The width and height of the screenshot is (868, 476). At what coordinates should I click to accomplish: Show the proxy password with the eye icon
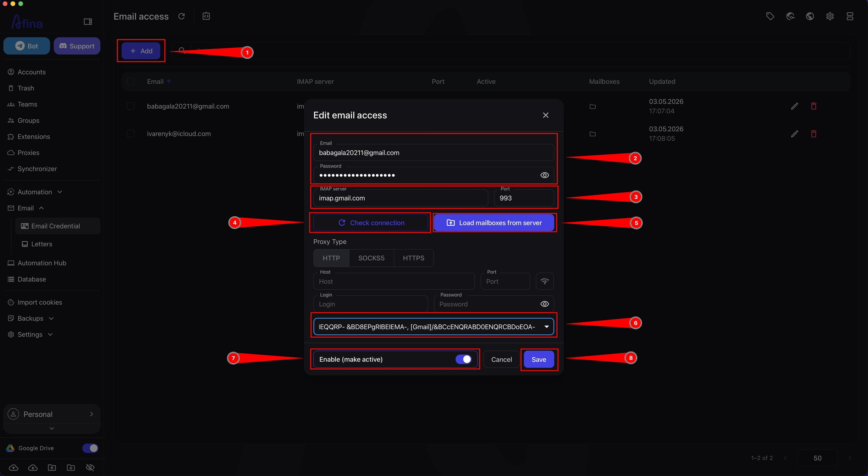tap(545, 304)
